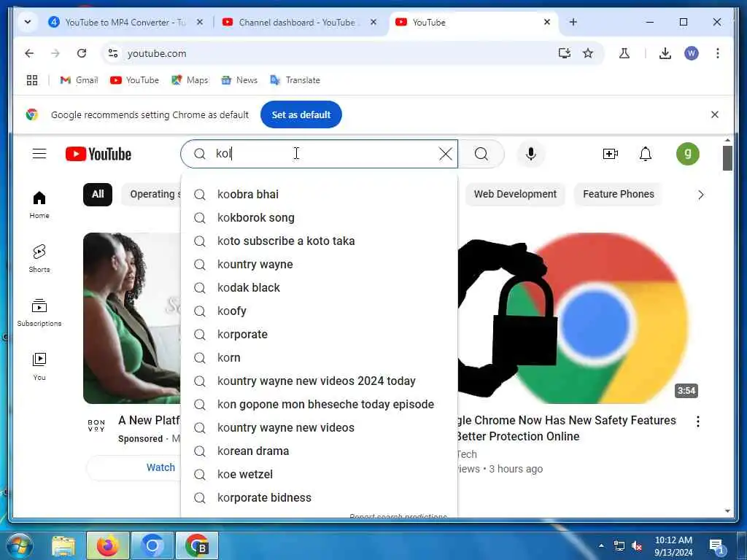Screen dimensions: 747x560
Task: Click the YouTube logo
Action: pos(98,155)
